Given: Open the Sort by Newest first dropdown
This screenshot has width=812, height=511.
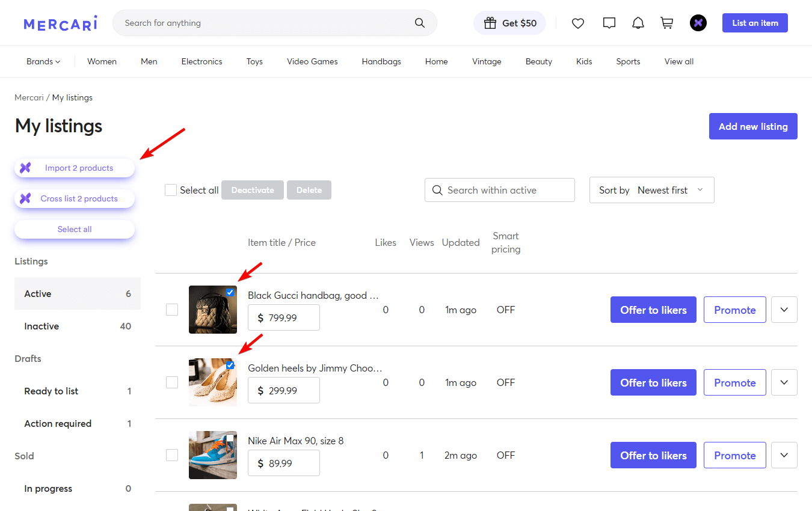Looking at the screenshot, I should click(652, 190).
